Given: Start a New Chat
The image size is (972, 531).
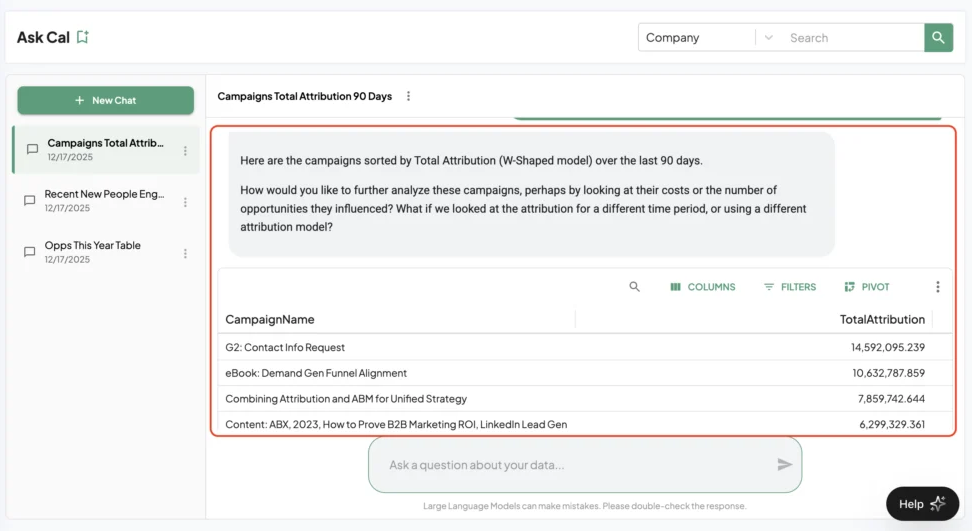Looking at the screenshot, I should click(x=105, y=100).
